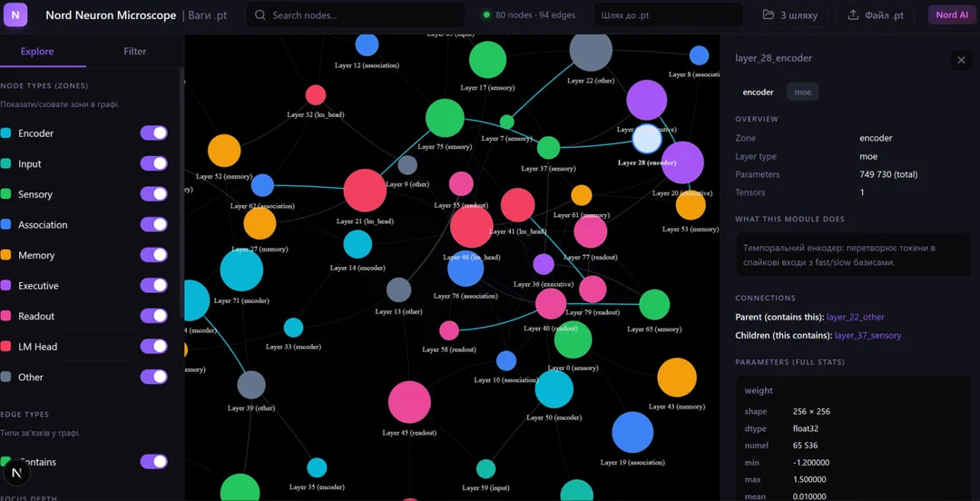Click the folder icon in 3 шляху button

tap(769, 15)
